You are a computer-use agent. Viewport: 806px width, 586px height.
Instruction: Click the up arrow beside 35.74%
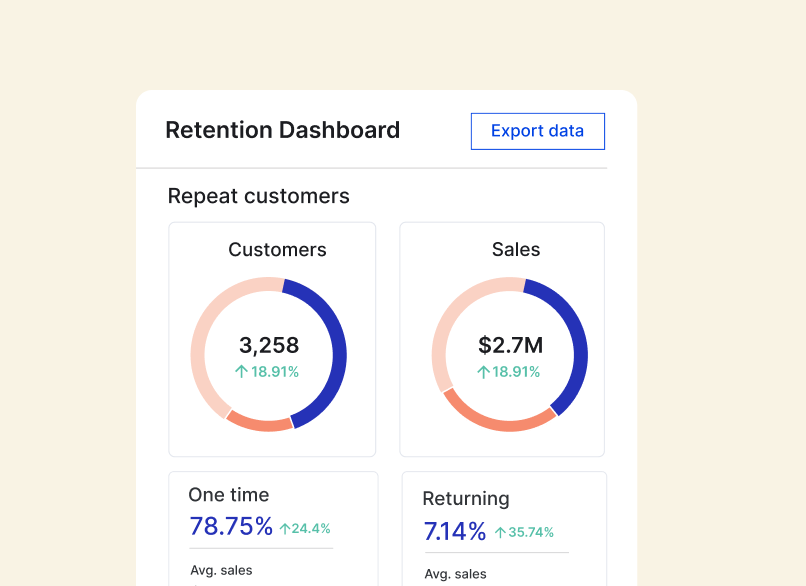pyautogui.click(x=500, y=532)
